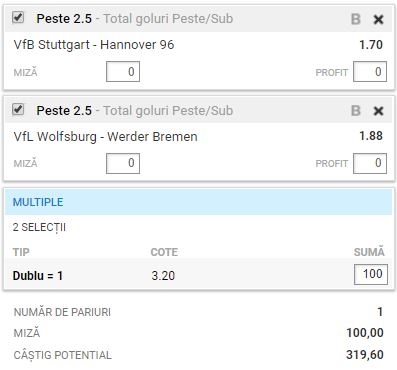This screenshot has height=370, width=397.
Task: Select the 1.70 odds value
Action: pos(371,45)
